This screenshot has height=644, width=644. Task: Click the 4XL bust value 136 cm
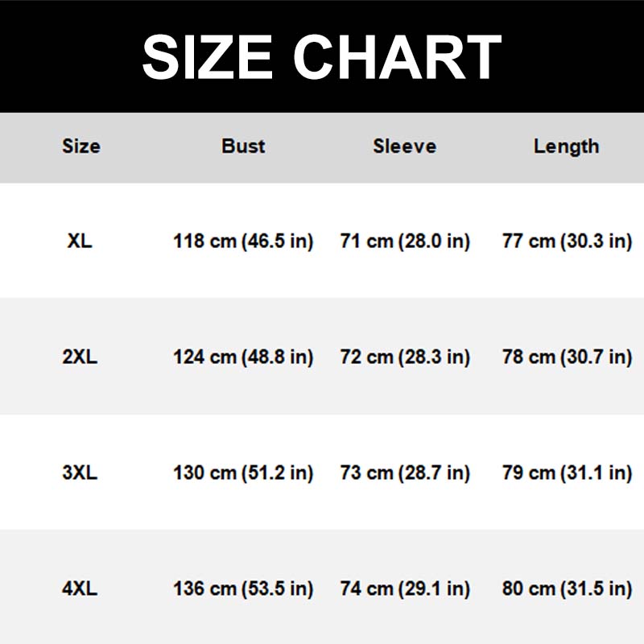[243, 588]
